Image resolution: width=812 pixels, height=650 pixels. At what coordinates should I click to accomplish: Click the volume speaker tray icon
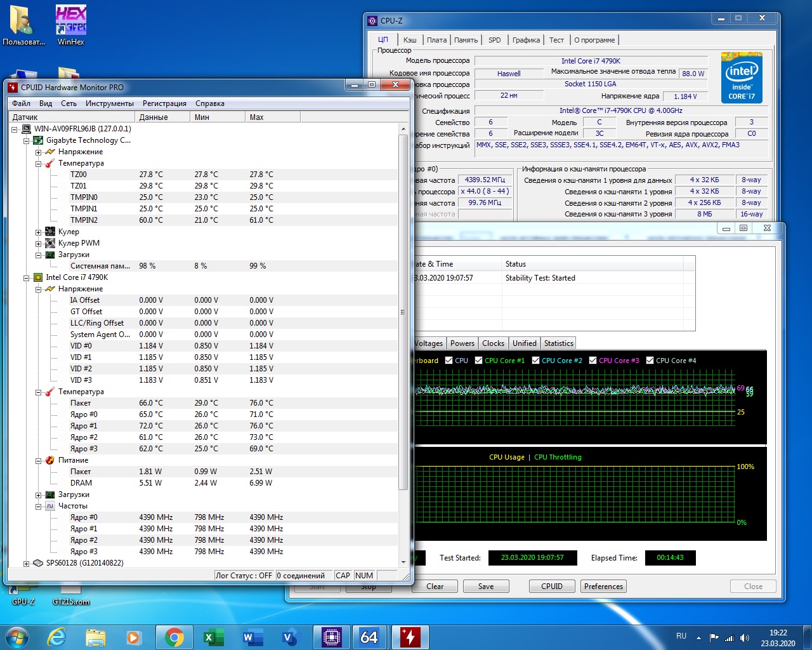744,637
